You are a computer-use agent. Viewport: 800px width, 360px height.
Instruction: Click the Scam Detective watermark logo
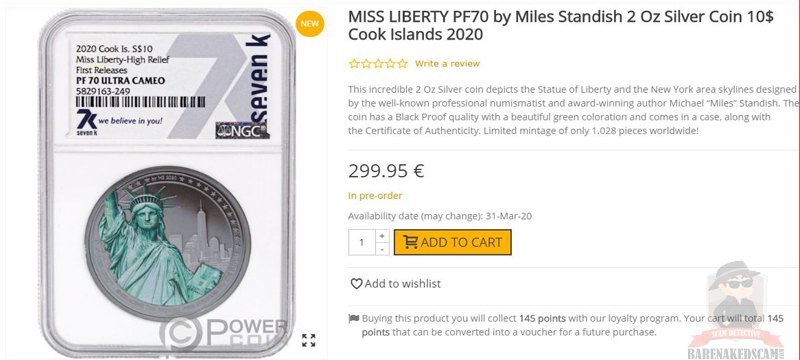(x=736, y=311)
